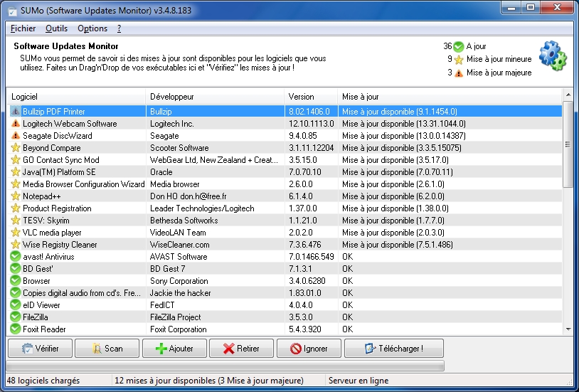
Task: Click the star icon next to Mise à jour mineure
Action: point(459,60)
